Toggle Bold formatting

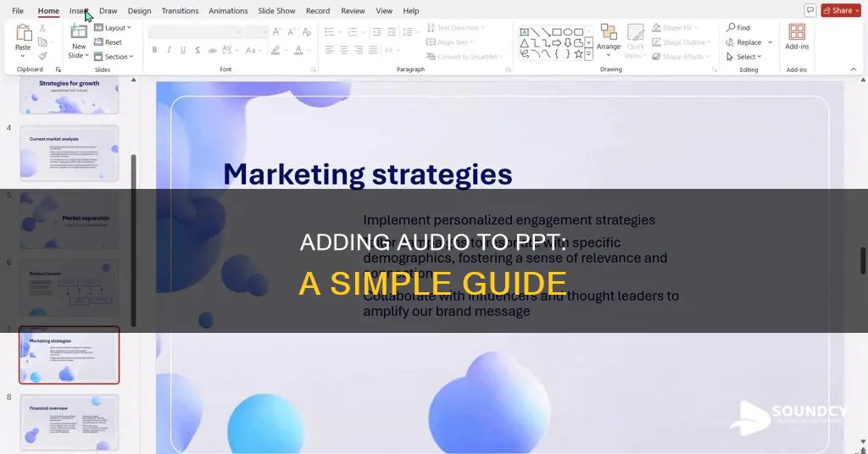click(154, 50)
